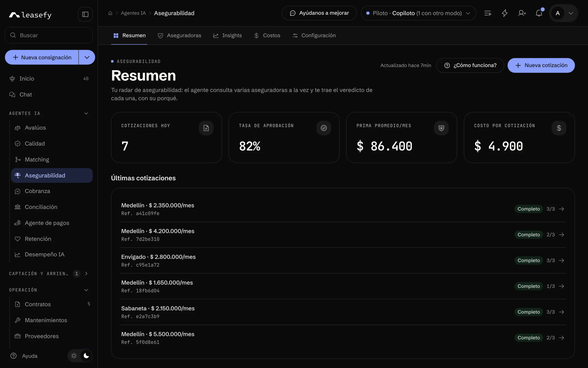Switch to the Insights tab
Screen dimensions: 588x368
[x=227, y=36]
